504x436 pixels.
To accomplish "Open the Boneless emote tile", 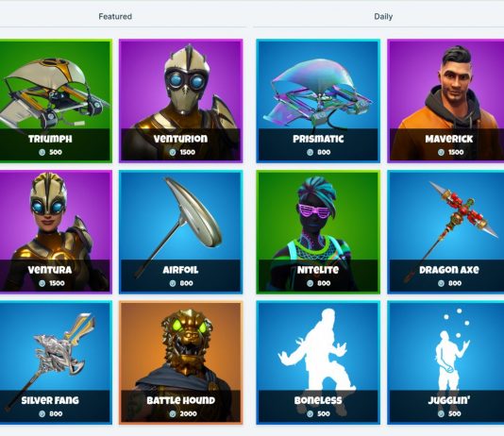I will (318, 362).
